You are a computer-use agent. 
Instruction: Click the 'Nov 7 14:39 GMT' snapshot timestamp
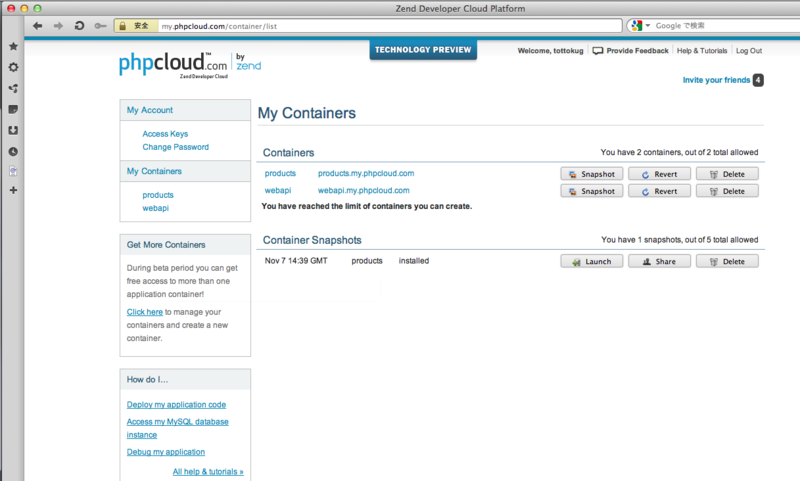pyautogui.click(x=296, y=261)
